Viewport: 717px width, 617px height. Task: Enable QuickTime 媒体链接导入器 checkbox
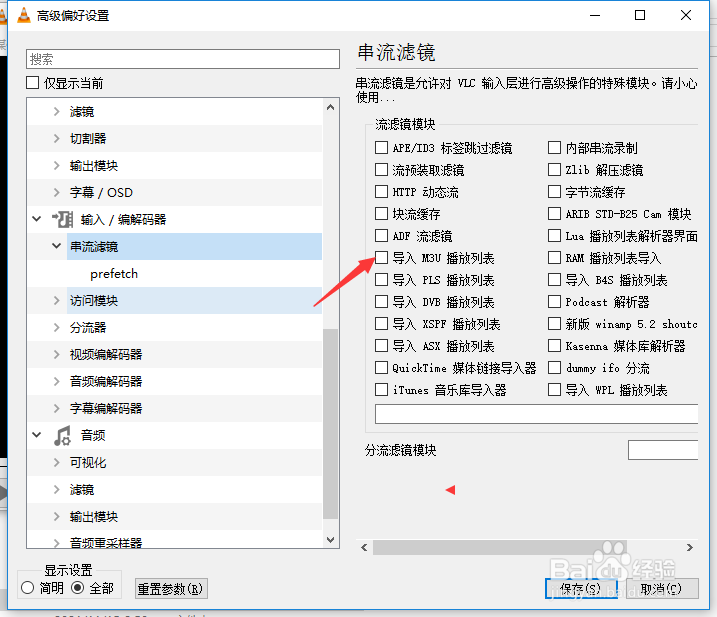click(x=381, y=367)
